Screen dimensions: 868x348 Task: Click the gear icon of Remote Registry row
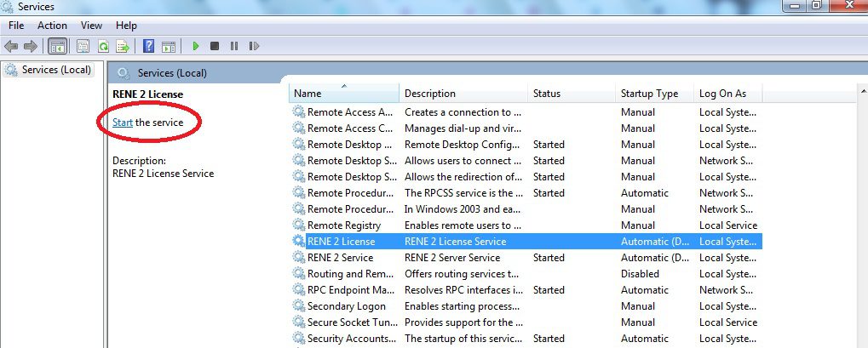tap(299, 225)
